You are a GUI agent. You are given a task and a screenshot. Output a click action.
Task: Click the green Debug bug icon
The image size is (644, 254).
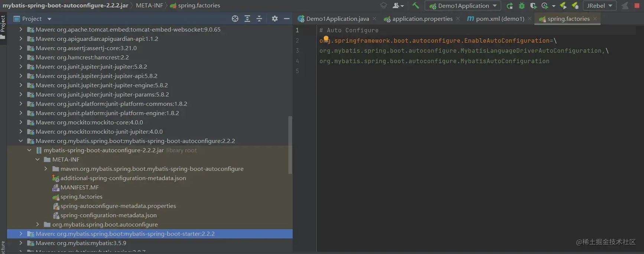(522, 6)
